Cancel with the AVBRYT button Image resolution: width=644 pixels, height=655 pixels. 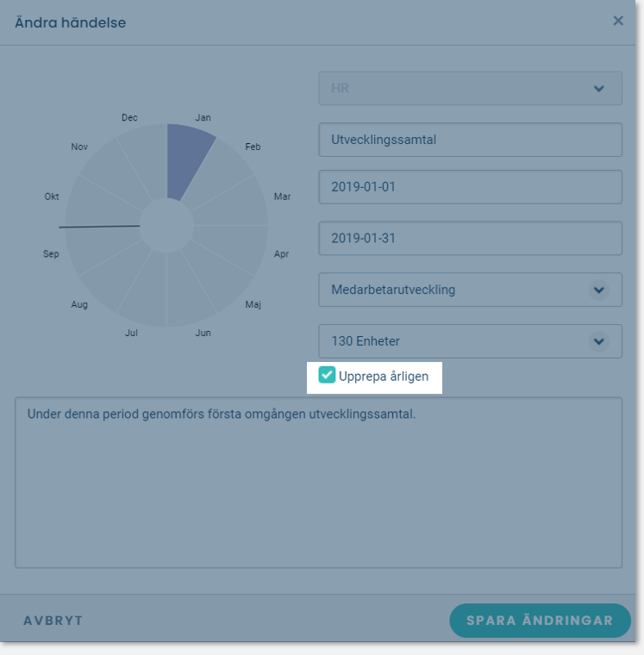tap(53, 621)
